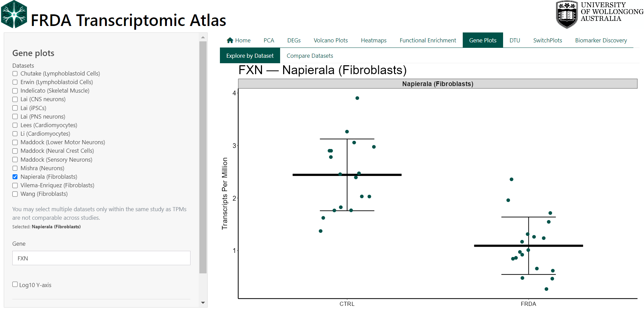Select Wang (Fibroblasts) dataset checkbox
The image size is (644, 312).
pos(15,194)
